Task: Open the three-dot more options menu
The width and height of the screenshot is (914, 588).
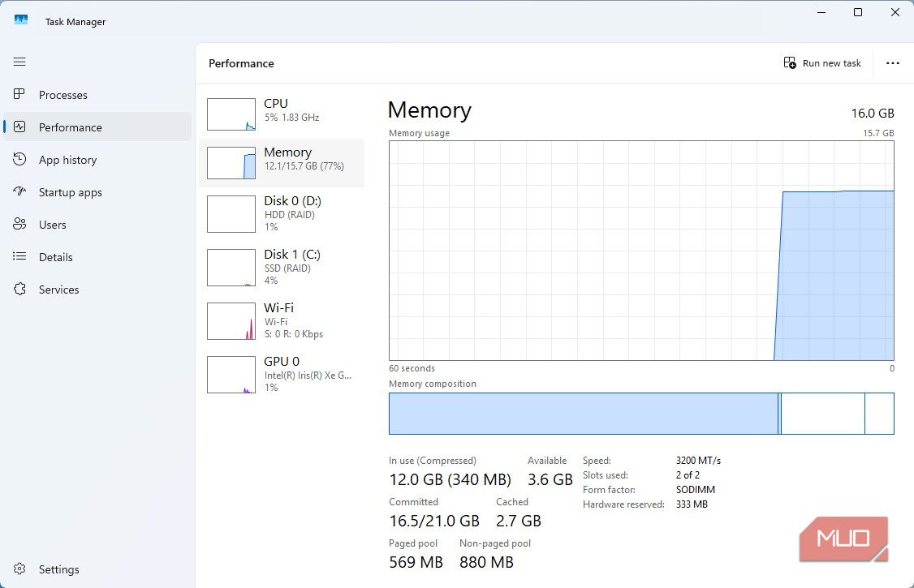Action: tap(892, 63)
